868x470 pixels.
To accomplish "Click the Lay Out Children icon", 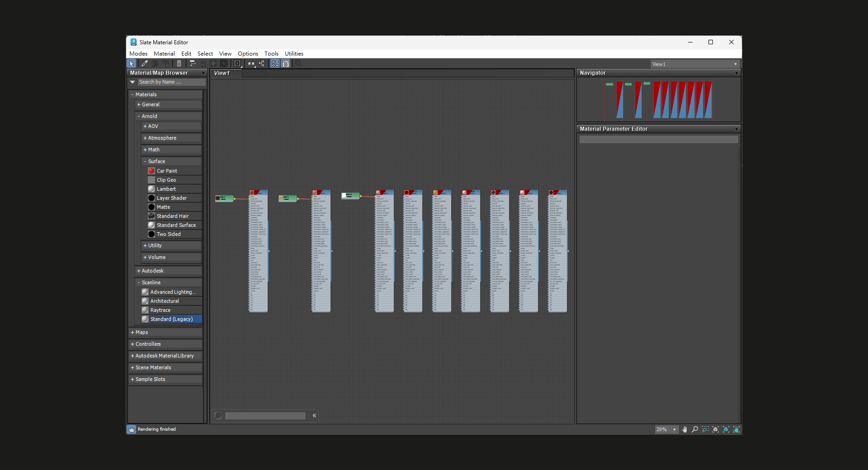I will [x=262, y=64].
